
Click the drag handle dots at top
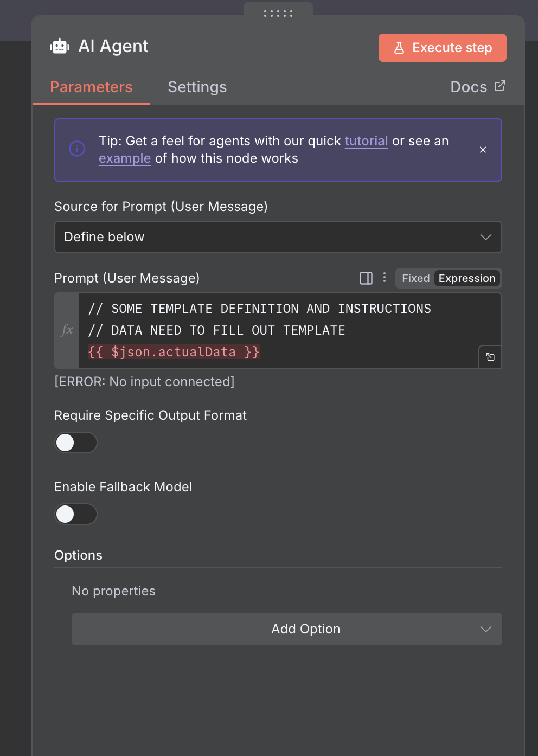tap(278, 14)
